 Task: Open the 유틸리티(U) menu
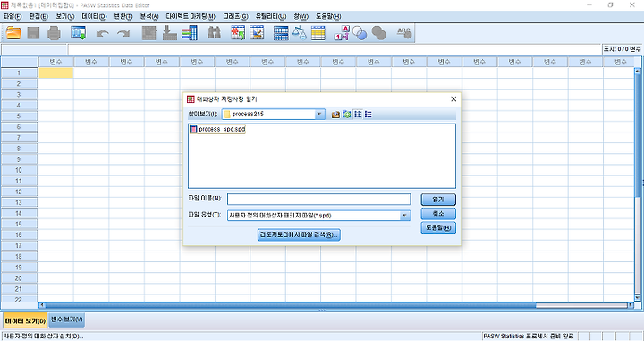(x=271, y=16)
